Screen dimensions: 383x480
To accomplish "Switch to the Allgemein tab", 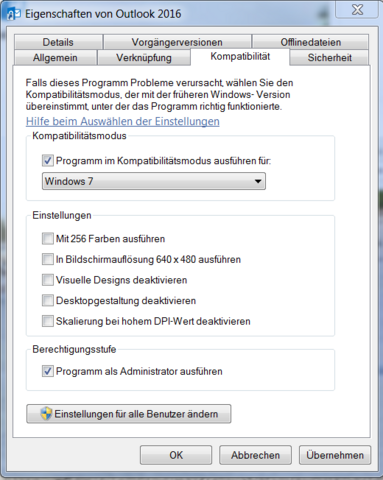I will pyautogui.click(x=55, y=57).
